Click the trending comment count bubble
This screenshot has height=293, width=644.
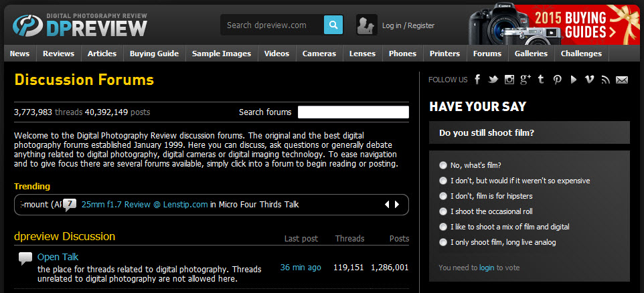[x=70, y=204]
